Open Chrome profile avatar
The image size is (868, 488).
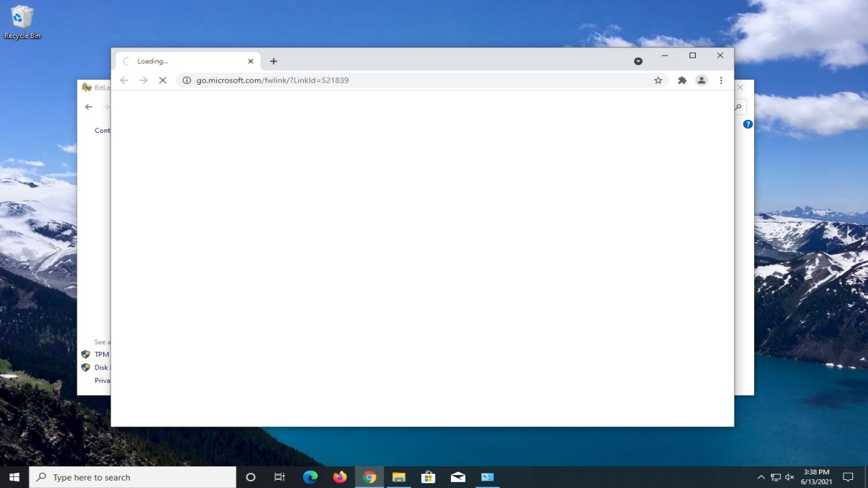coord(701,80)
